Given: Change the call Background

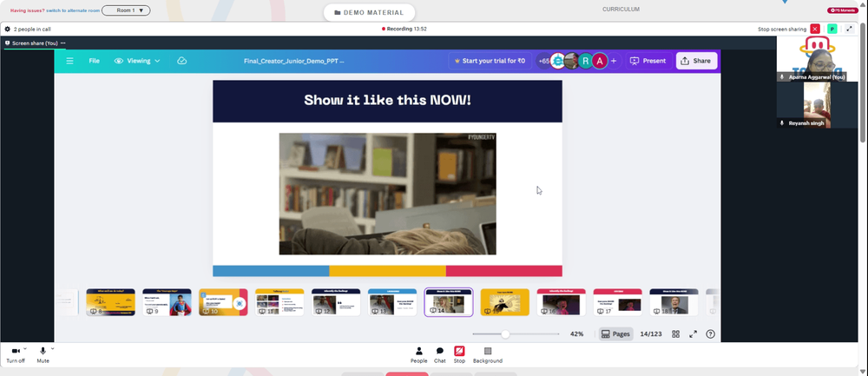Looking at the screenshot, I should point(487,355).
